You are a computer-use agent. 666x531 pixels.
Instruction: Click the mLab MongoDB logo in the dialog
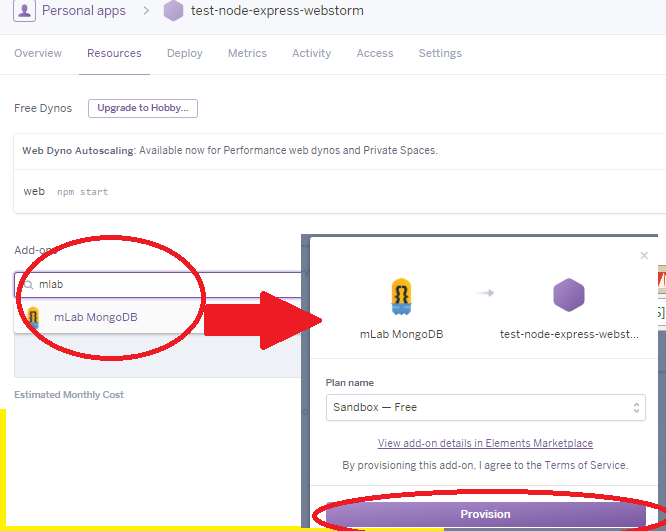401,297
